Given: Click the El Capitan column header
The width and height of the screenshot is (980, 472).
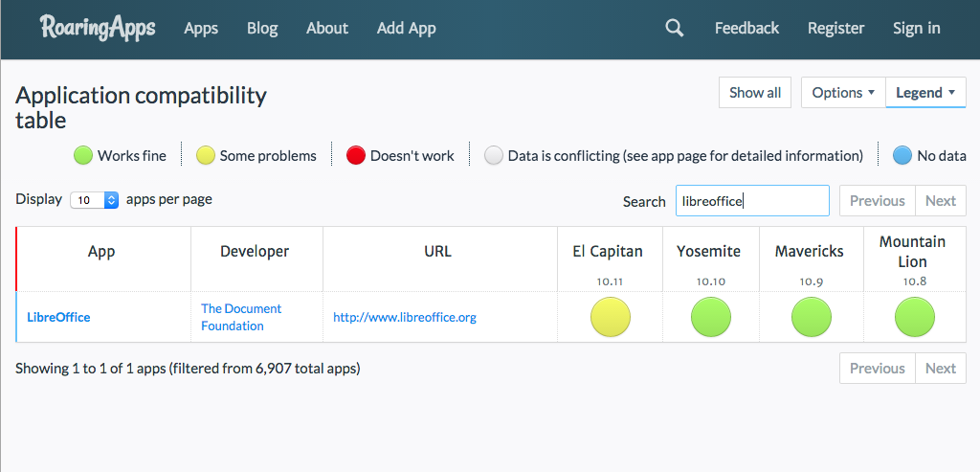Looking at the screenshot, I should [610, 258].
